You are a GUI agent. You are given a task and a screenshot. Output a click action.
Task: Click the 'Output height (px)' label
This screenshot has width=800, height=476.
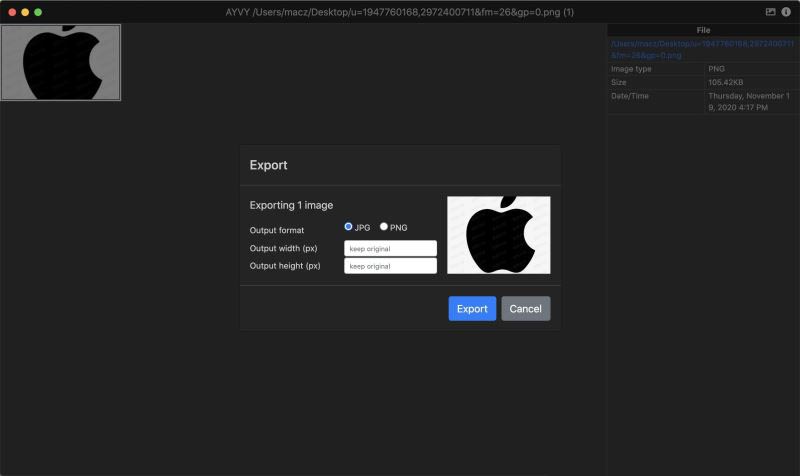[x=285, y=266]
